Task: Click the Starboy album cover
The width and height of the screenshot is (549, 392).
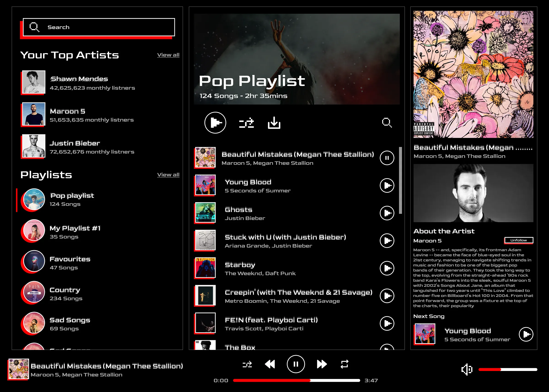Action: (x=205, y=268)
